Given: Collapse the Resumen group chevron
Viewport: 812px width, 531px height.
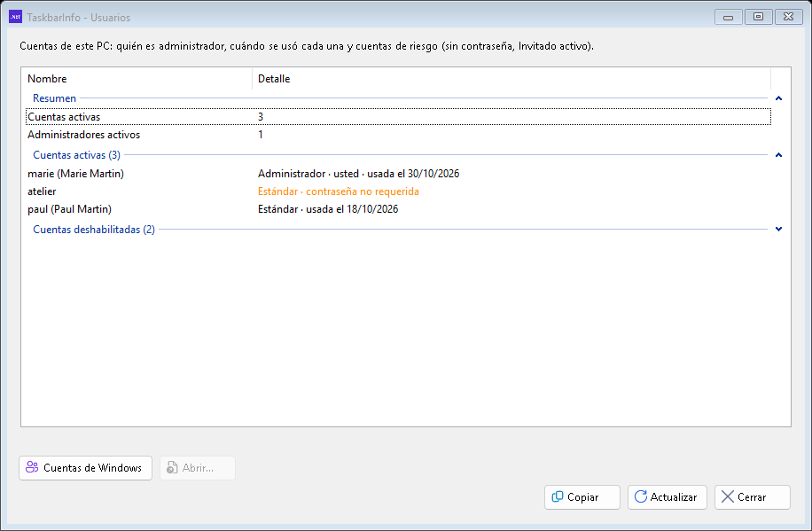Looking at the screenshot, I should [x=778, y=98].
